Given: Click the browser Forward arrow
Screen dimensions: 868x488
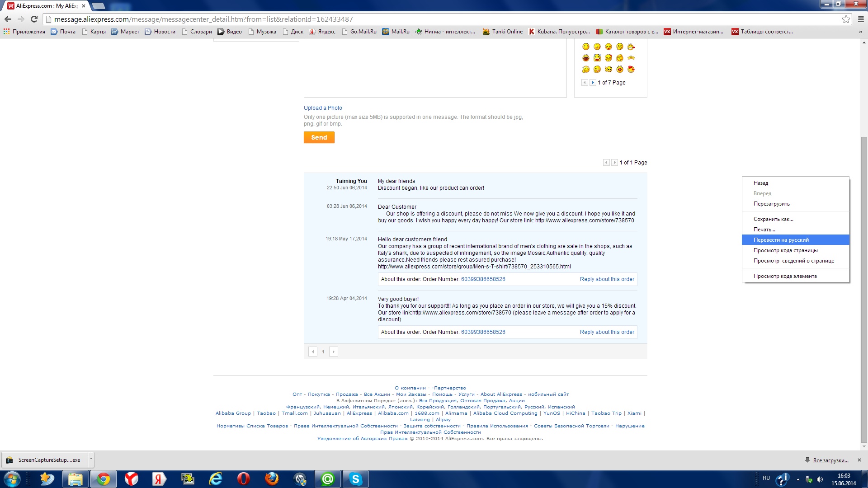Looking at the screenshot, I should pyautogui.click(x=21, y=19).
